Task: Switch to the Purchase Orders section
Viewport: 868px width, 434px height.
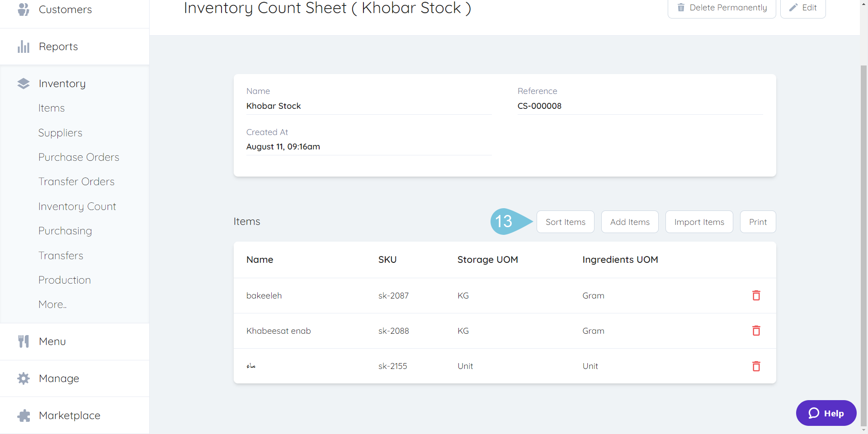Action: pyautogui.click(x=79, y=157)
